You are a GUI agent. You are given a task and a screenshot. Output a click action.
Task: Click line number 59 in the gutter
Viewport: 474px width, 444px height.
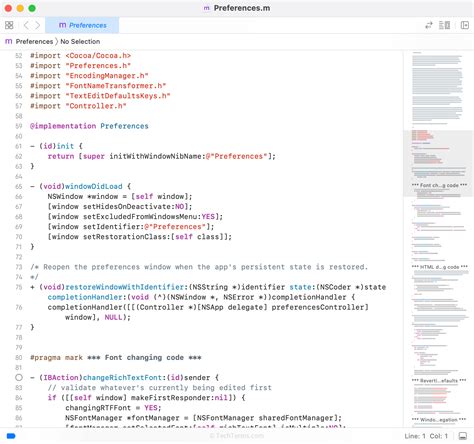(x=19, y=126)
